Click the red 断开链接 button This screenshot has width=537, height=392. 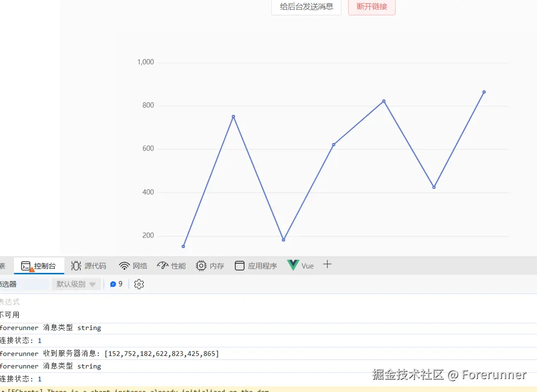click(372, 7)
